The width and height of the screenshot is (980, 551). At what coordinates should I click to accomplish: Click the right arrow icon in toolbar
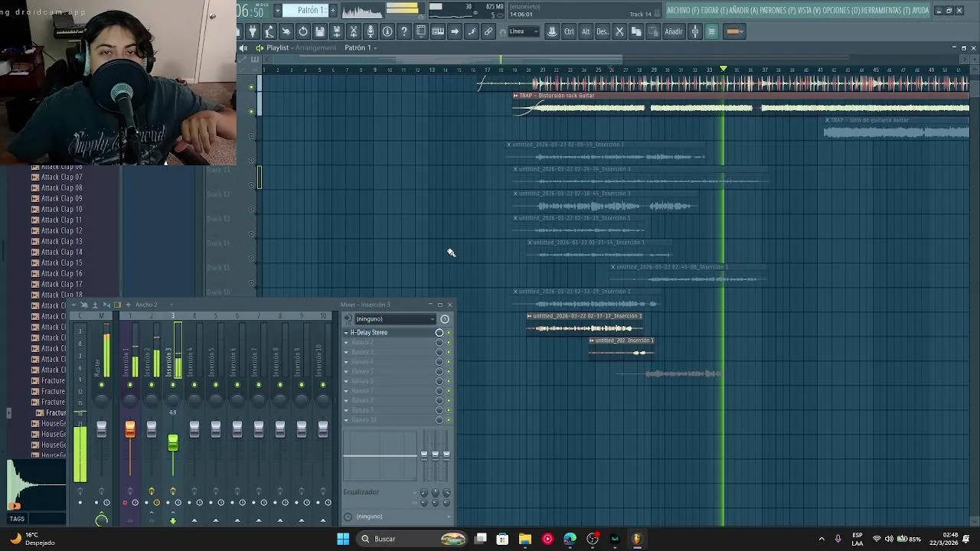[x=455, y=31]
